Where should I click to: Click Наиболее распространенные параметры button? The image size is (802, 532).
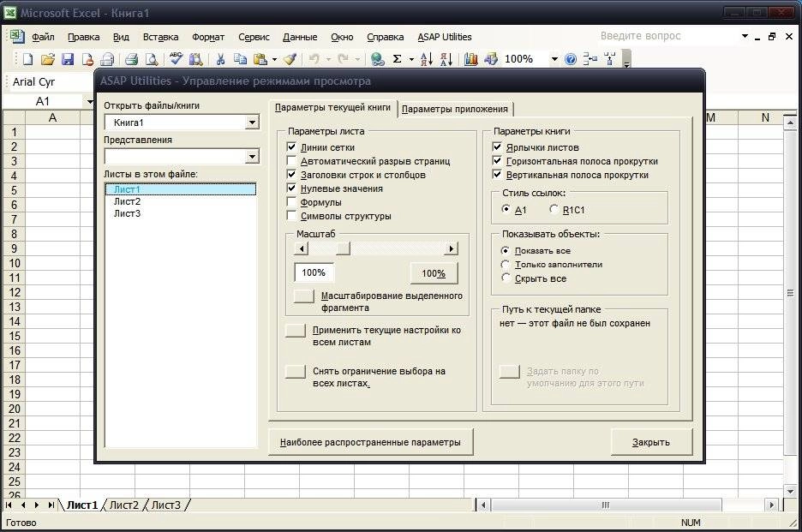(370, 442)
